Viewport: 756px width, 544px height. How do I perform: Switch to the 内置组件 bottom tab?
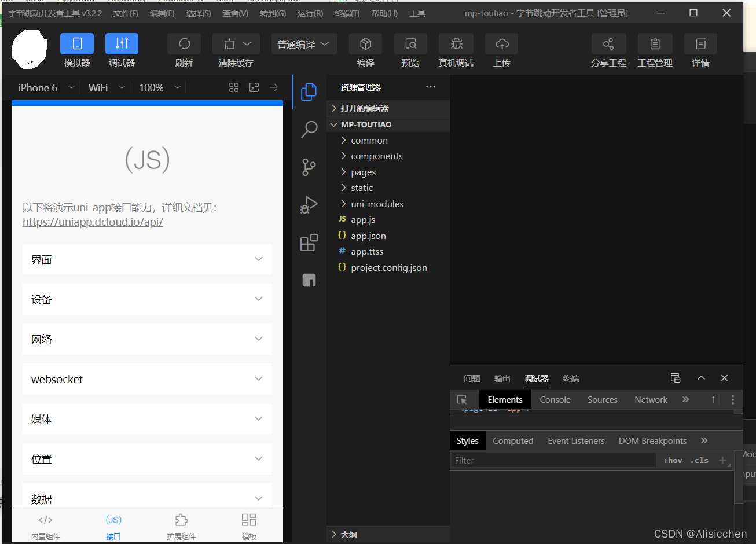pos(46,527)
